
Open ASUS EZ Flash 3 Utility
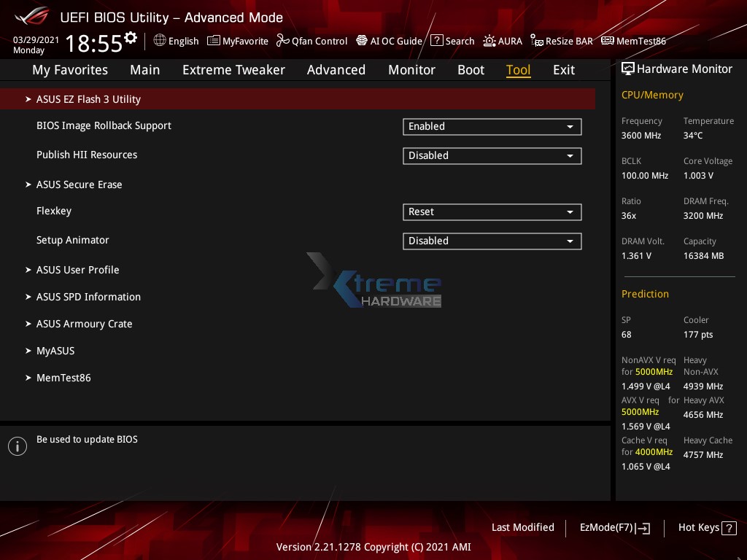88,98
